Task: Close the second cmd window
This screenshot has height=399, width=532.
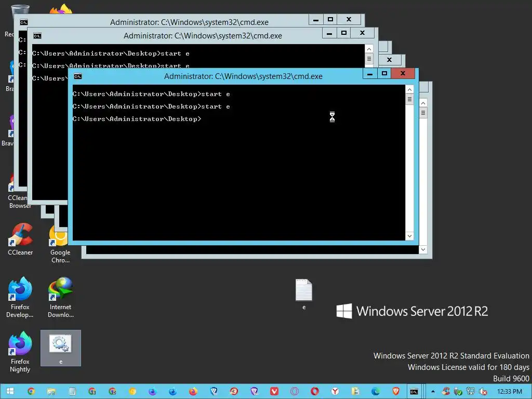Action: pyautogui.click(x=362, y=33)
